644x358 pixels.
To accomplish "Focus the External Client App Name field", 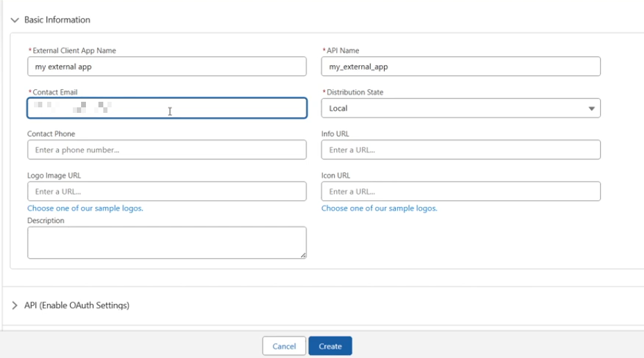I will [x=166, y=66].
